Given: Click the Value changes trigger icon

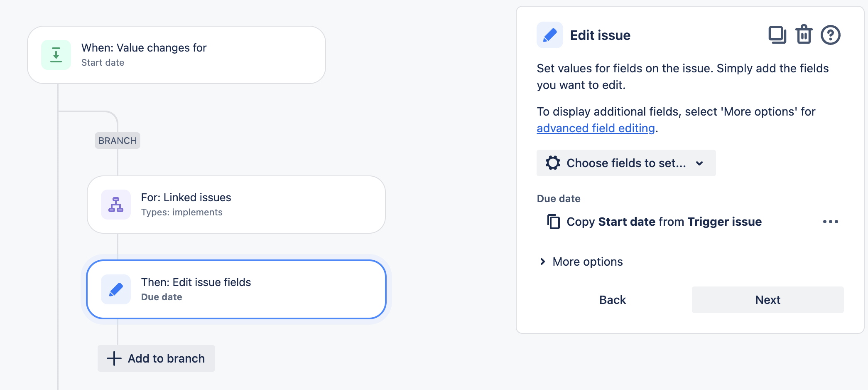Looking at the screenshot, I should click(x=56, y=54).
